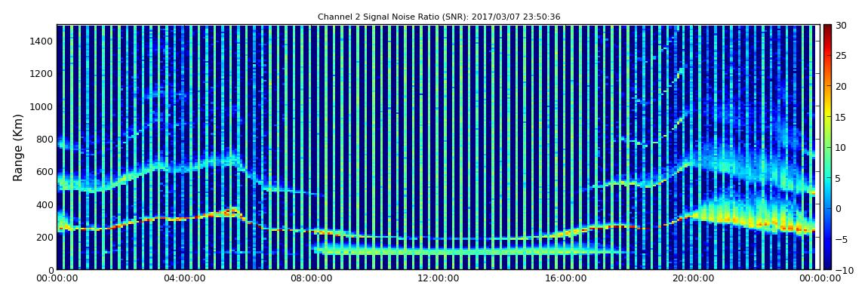The width and height of the screenshot is (868, 307).
Task: Click the colorbar tick label −10
Action: [843, 269]
